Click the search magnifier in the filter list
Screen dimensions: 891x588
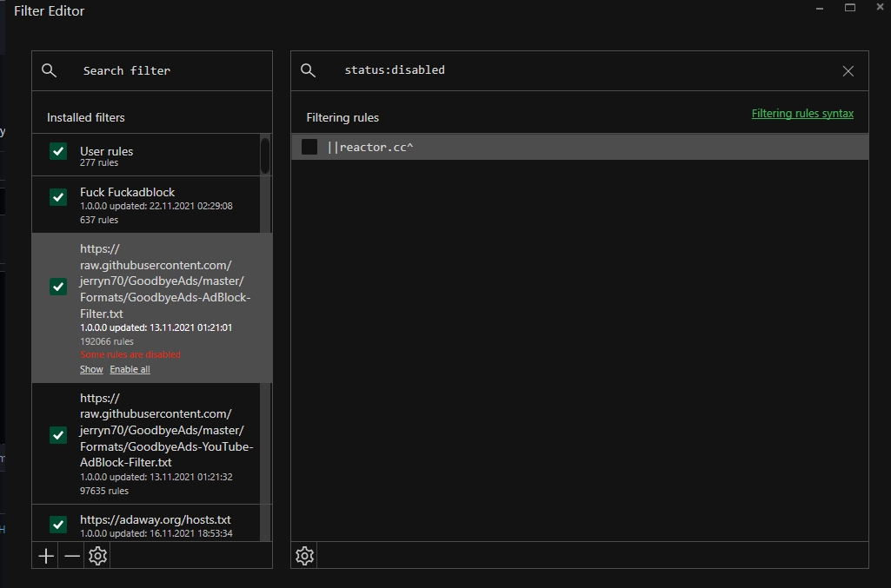[x=49, y=70]
